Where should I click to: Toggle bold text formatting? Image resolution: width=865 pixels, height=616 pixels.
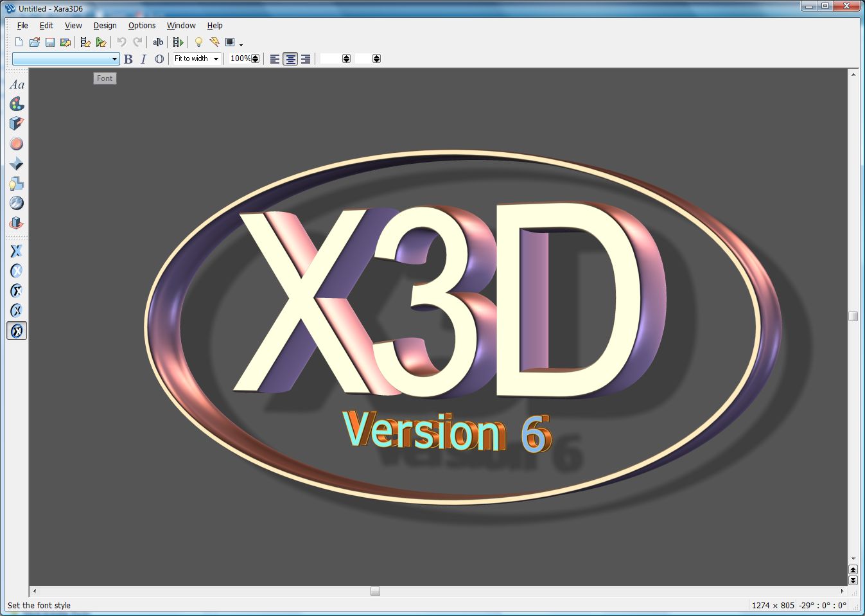127,58
